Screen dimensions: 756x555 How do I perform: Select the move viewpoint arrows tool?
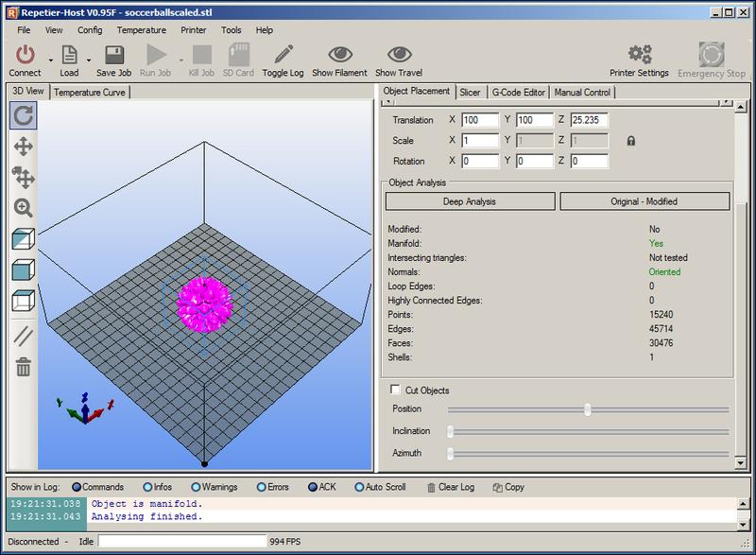click(x=24, y=147)
